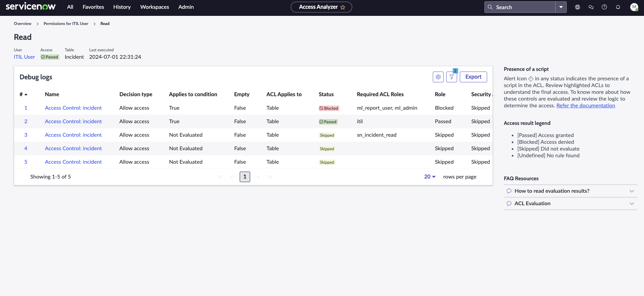Click the Required ACL Roles column header
Screen dimensions: 644x296
pyautogui.click(x=380, y=95)
